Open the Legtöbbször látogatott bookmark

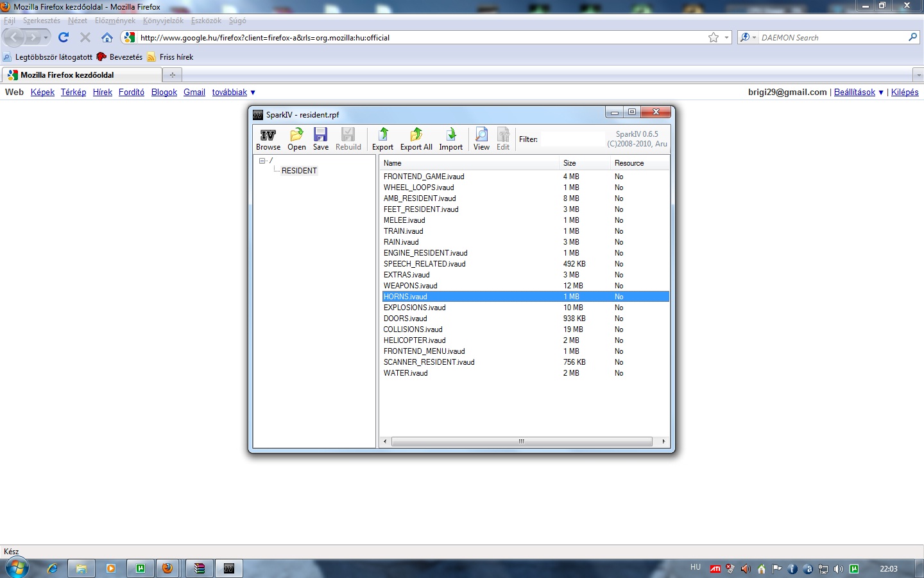click(x=48, y=57)
